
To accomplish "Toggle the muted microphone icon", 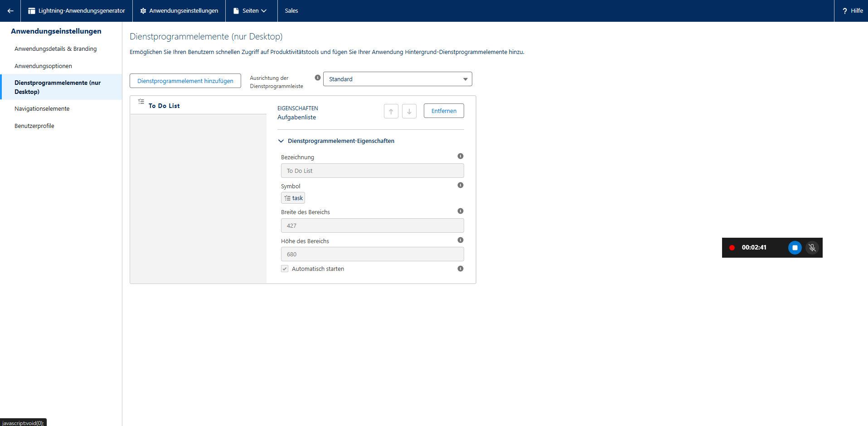I will click(812, 248).
